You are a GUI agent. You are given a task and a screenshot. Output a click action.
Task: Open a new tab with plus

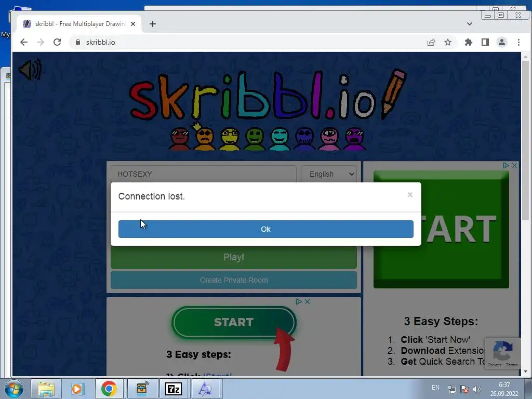(x=153, y=24)
